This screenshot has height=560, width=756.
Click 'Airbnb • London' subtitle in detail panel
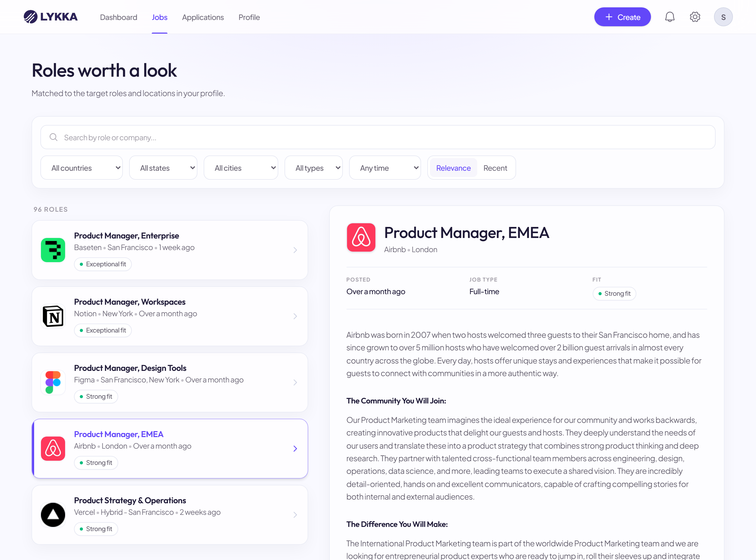click(411, 250)
